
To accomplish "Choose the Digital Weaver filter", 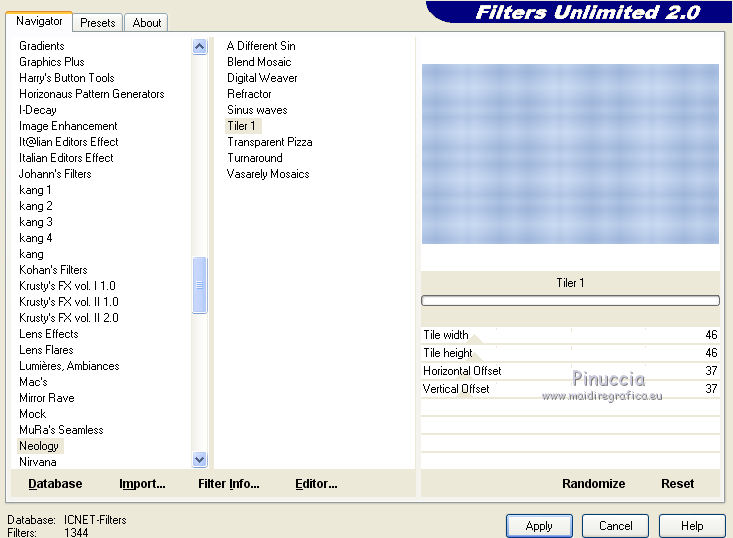I will (262, 78).
